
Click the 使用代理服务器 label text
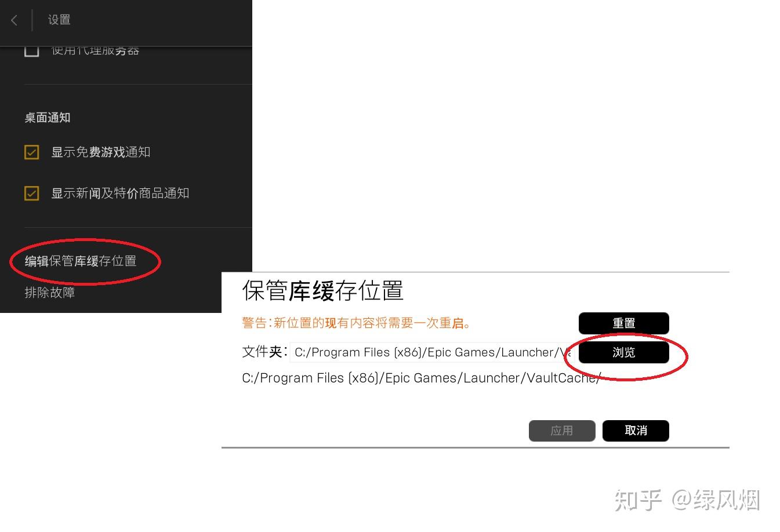tap(96, 51)
